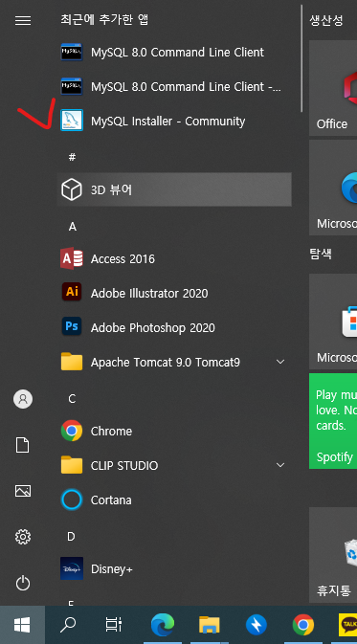Open Access 2016

pos(174,258)
